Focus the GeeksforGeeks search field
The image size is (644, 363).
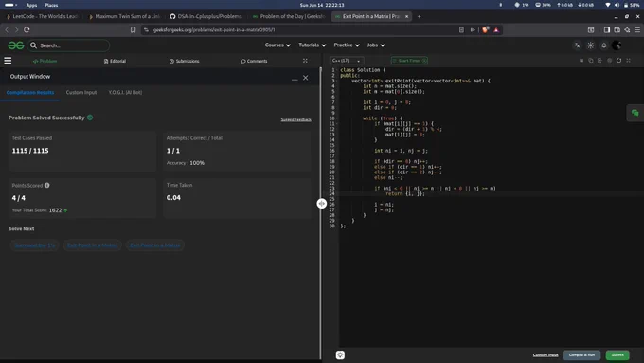point(68,45)
